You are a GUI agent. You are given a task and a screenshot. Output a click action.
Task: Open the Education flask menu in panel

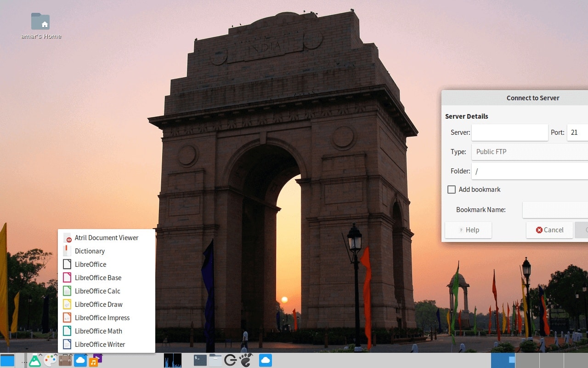pyautogui.click(x=35, y=360)
